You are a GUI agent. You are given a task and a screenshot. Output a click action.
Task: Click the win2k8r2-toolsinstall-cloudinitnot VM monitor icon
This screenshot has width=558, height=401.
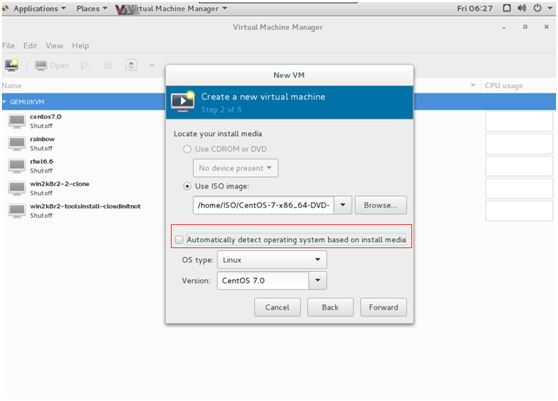tap(17, 211)
